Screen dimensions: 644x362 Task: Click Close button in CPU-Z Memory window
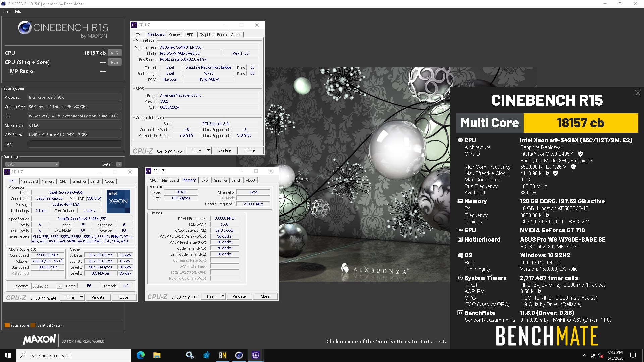pos(265,296)
